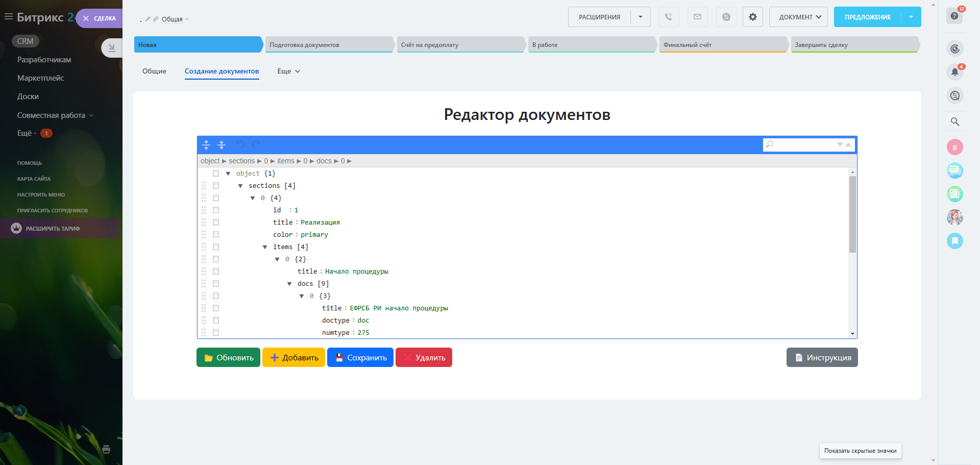Screen dimensions: 980x465
Task: Open the settings gear in deal header
Action: 752,17
